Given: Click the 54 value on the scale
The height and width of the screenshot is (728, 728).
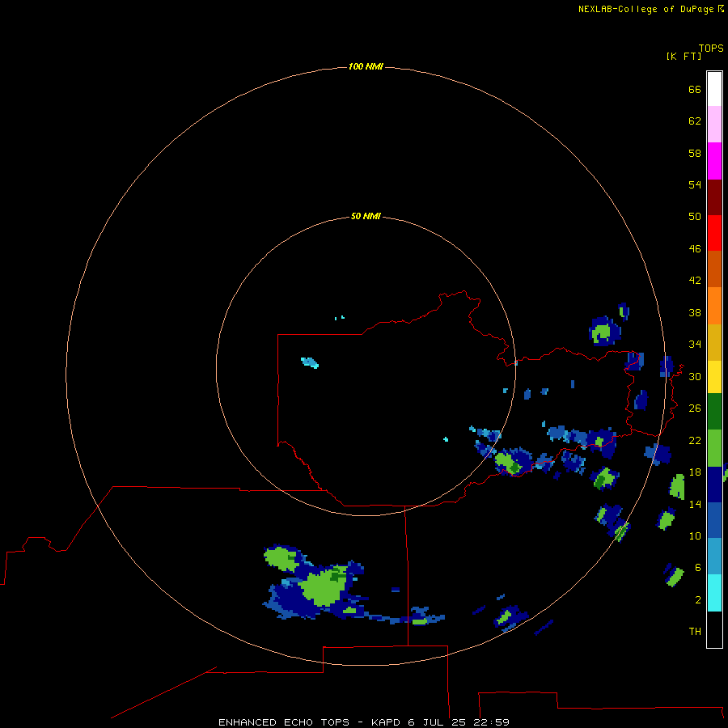Looking at the screenshot, I should click(695, 184).
